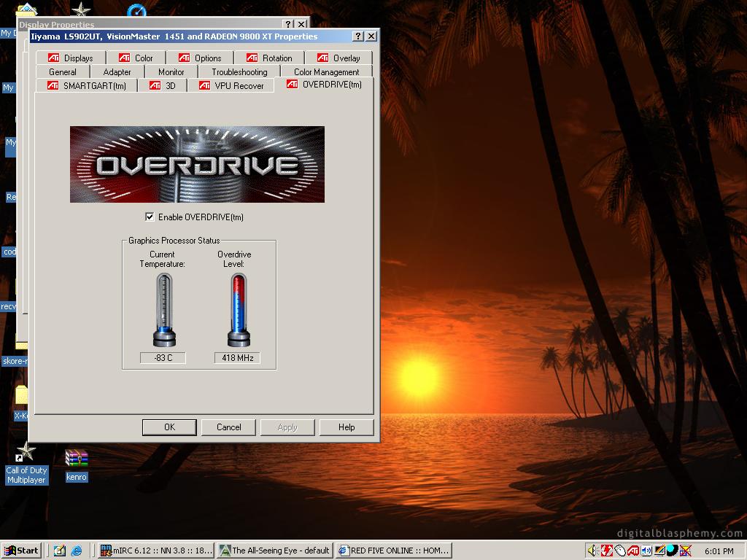Open the SMARTGART(tm) tab
The height and width of the screenshot is (560, 747).
click(87, 86)
